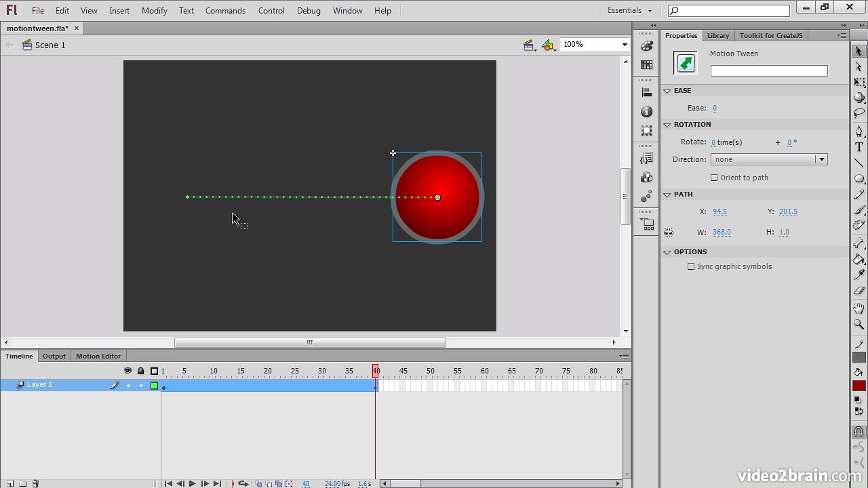Open the Code Snippets panel icon
The height and width of the screenshot is (488, 868).
pyautogui.click(x=647, y=158)
